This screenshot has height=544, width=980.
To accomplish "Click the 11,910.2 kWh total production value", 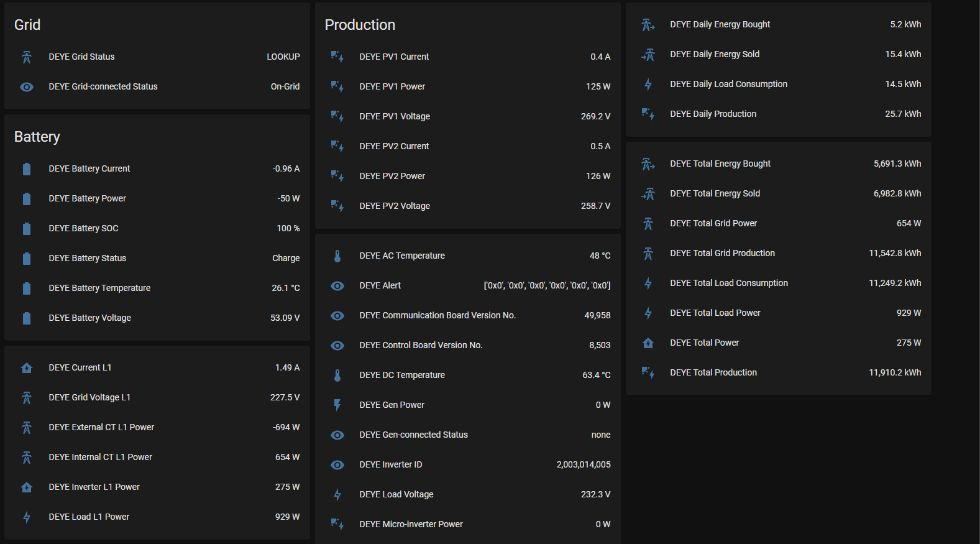I will coord(895,373).
